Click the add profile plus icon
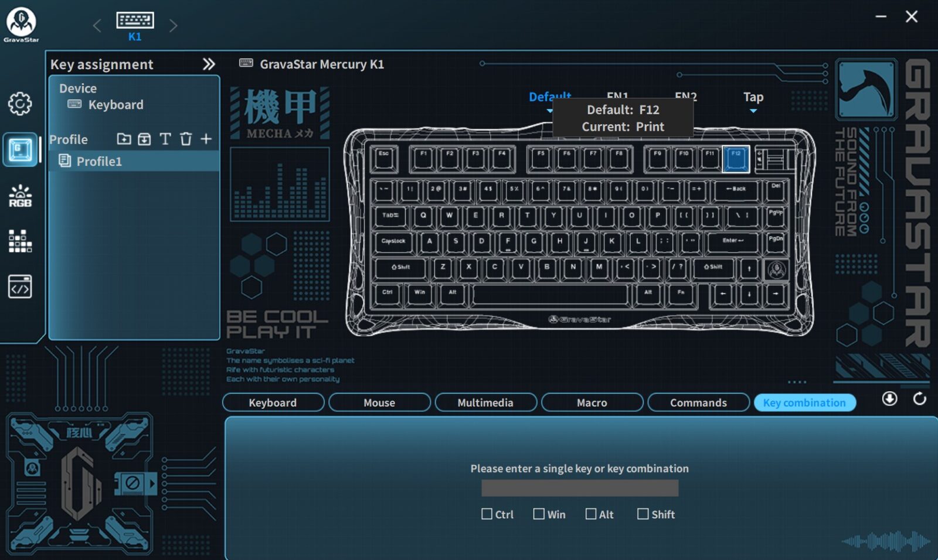Image resolution: width=938 pixels, height=560 pixels. click(x=206, y=139)
